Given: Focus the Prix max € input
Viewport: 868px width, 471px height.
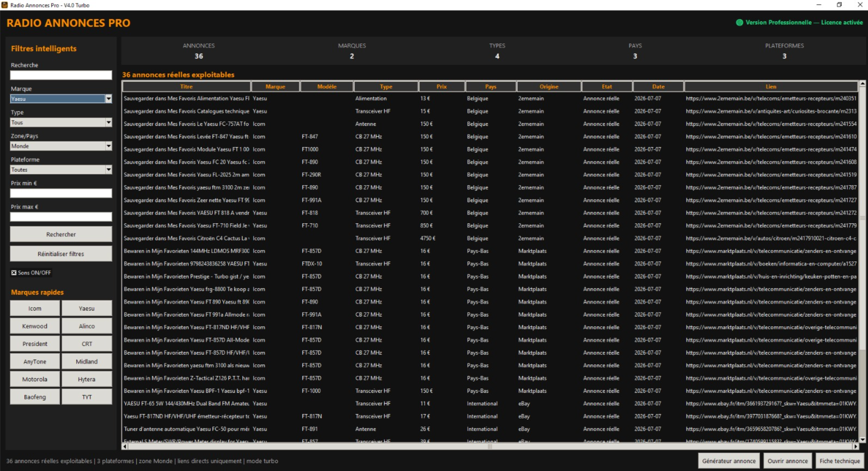Looking at the screenshot, I should point(61,217).
